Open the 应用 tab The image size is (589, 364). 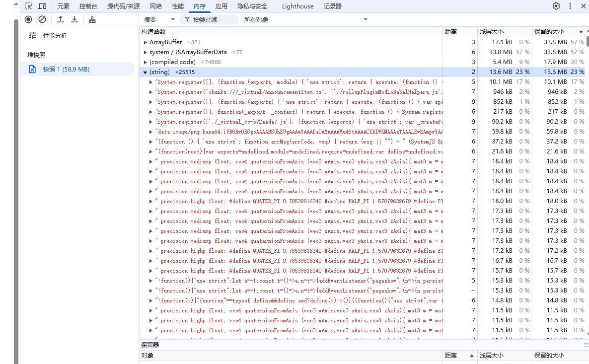point(221,6)
